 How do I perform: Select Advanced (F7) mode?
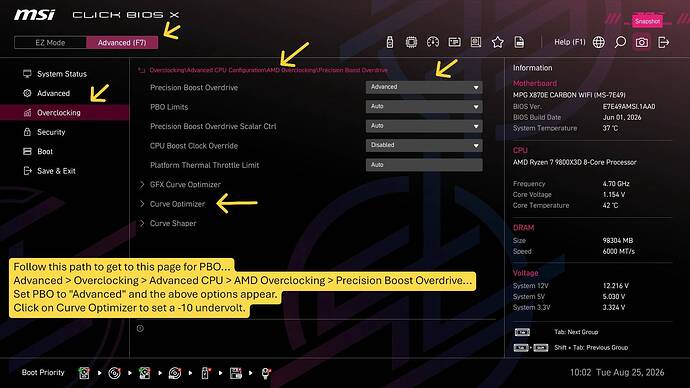[122, 43]
